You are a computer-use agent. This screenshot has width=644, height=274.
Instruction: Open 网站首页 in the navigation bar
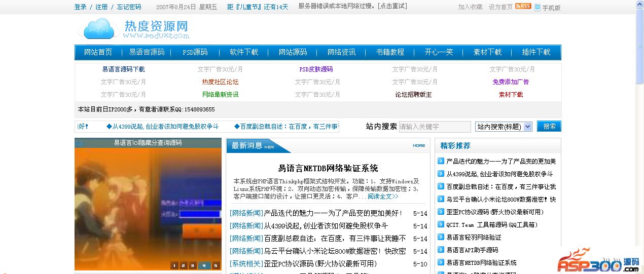[98, 52]
